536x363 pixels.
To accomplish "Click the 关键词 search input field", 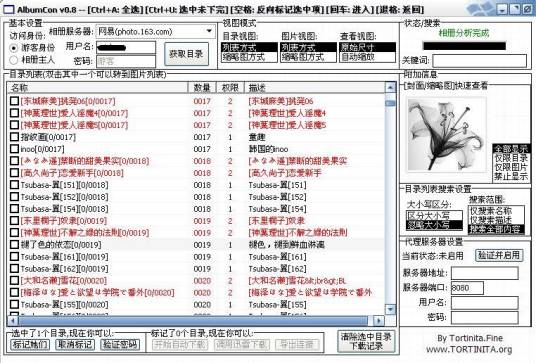I will point(480,61).
